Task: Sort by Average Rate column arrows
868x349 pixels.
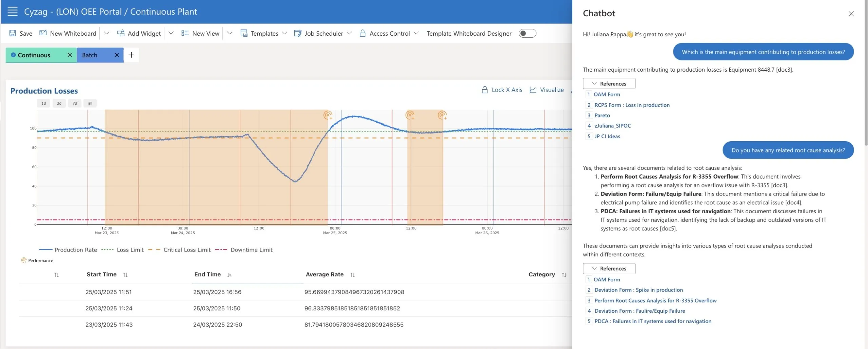Action: pos(353,275)
